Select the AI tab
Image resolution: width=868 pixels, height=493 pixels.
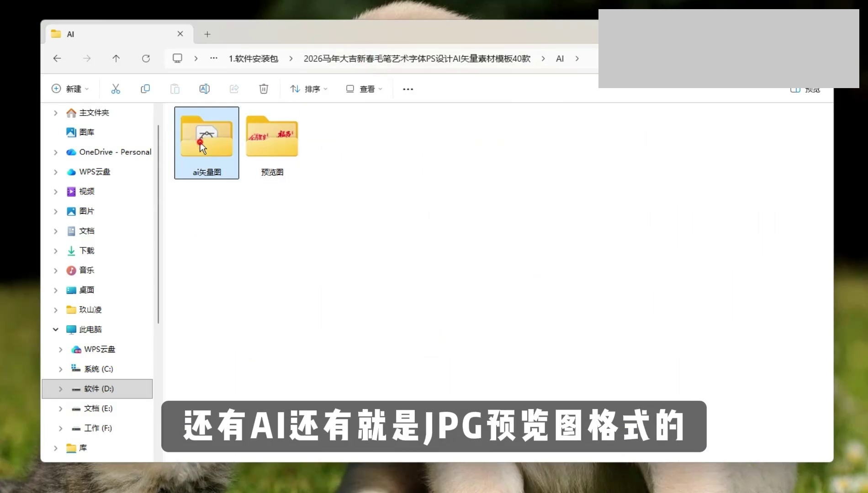click(114, 34)
